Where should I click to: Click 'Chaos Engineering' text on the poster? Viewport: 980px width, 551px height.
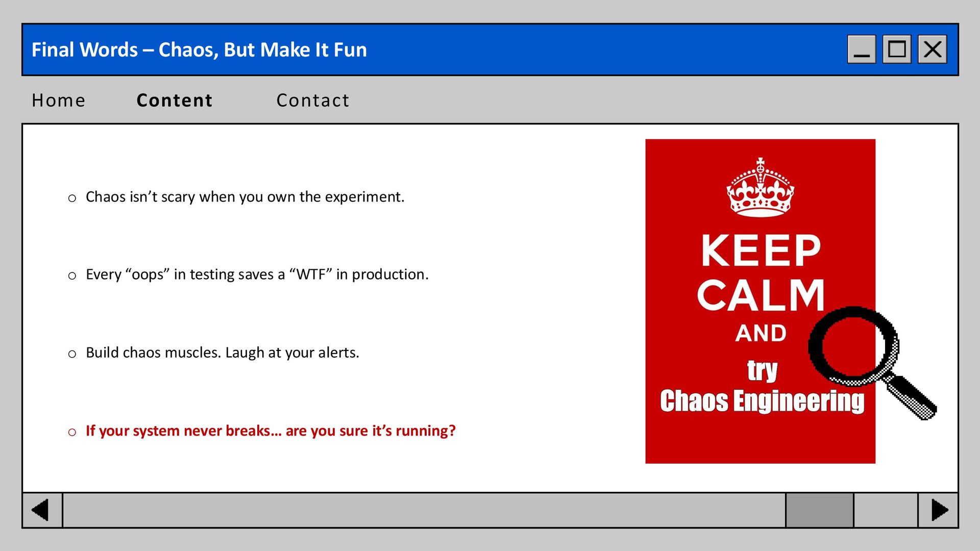762,401
